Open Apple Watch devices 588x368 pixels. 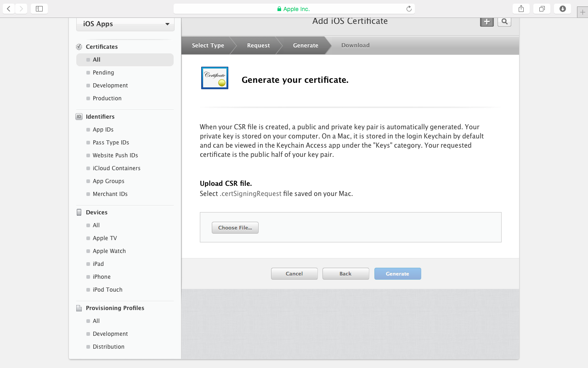coord(109,251)
